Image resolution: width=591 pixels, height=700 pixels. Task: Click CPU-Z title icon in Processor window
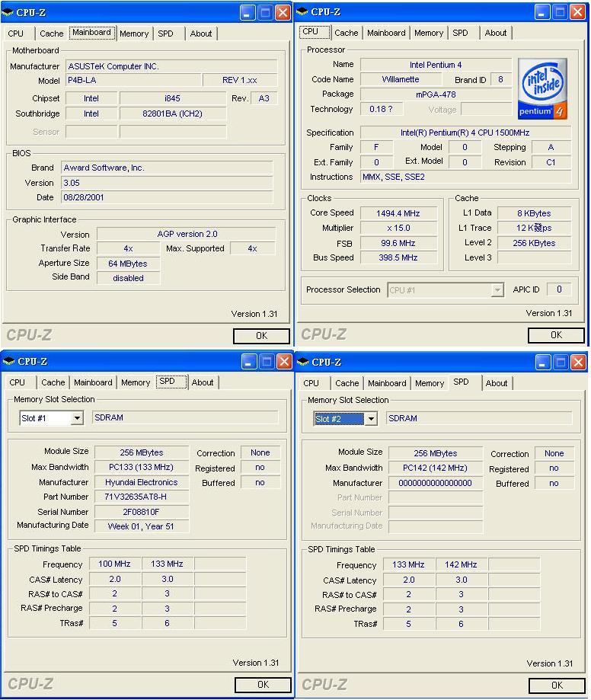(x=302, y=11)
